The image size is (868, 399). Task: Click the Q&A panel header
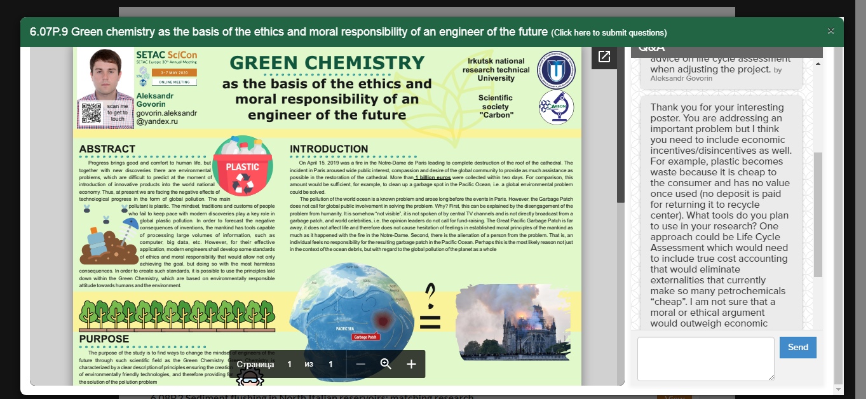coord(727,51)
